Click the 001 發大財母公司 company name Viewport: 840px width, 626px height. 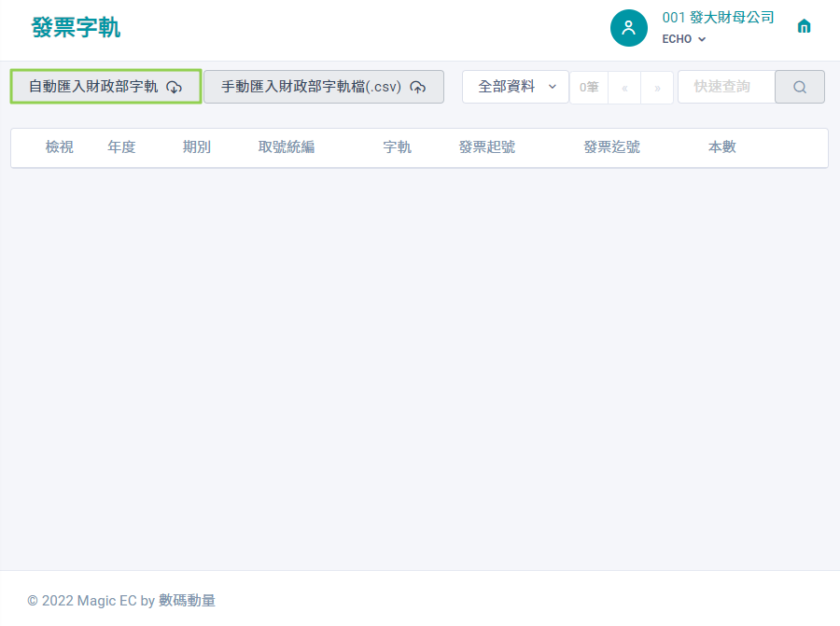point(718,18)
